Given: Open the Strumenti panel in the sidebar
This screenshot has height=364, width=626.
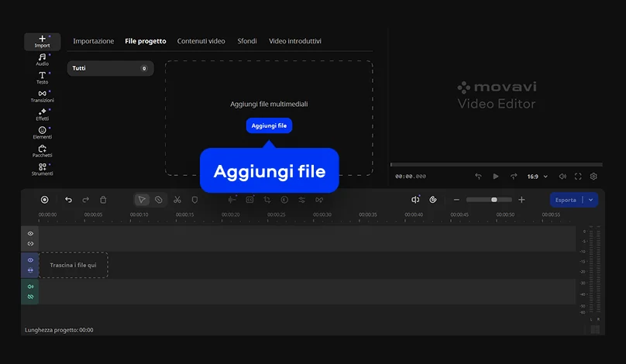Looking at the screenshot, I should (42, 169).
